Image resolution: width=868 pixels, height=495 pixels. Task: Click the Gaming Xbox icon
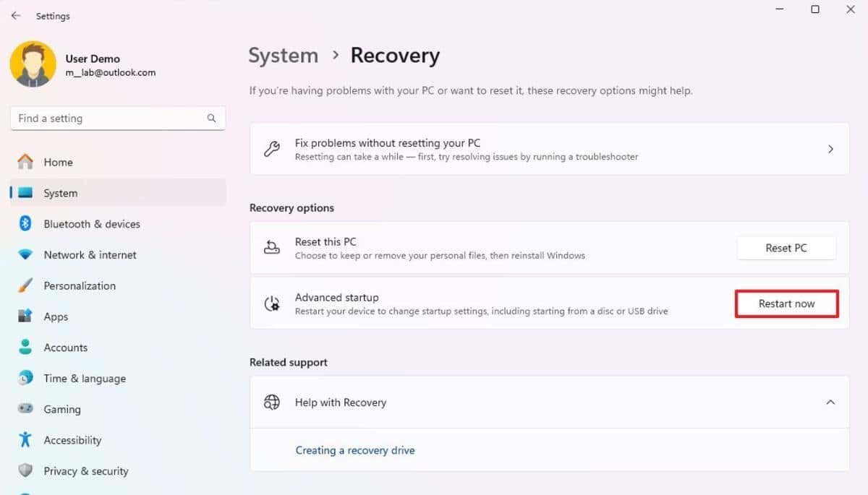[x=25, y=409]
